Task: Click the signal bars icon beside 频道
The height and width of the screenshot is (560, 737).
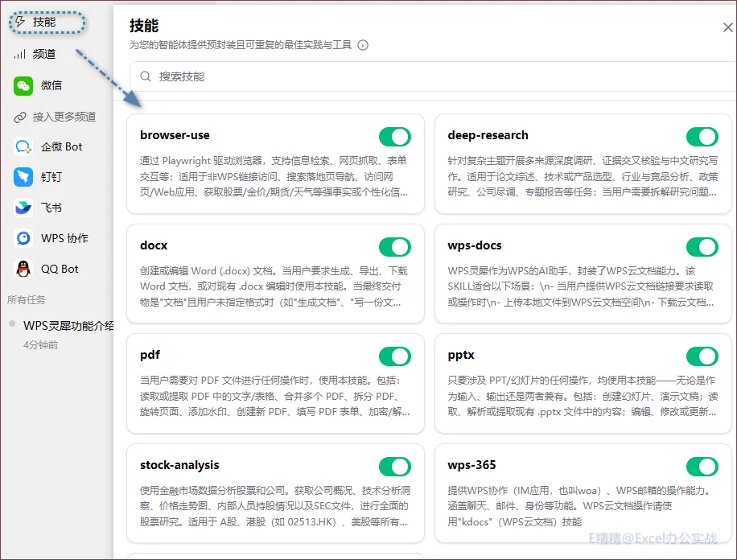Action: point(20,54)
